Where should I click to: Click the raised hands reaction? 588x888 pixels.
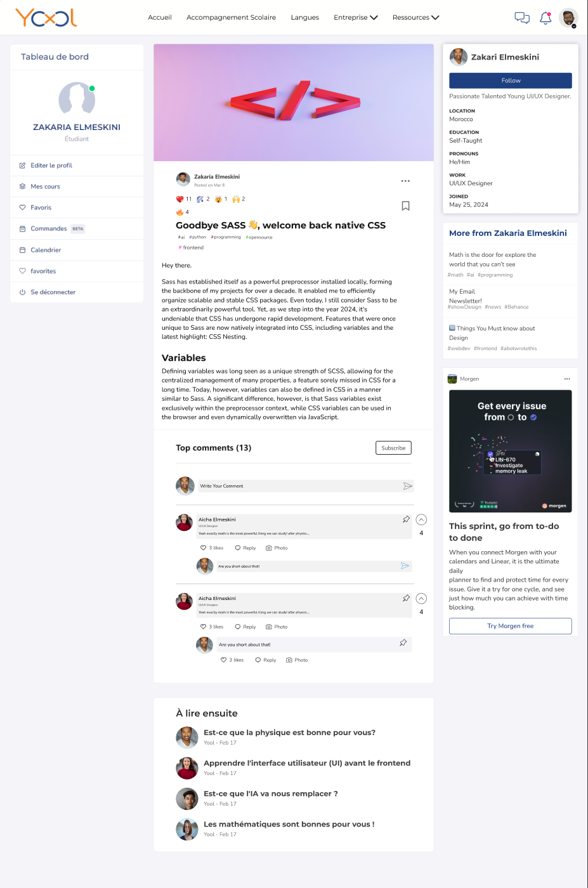[238, 199]
